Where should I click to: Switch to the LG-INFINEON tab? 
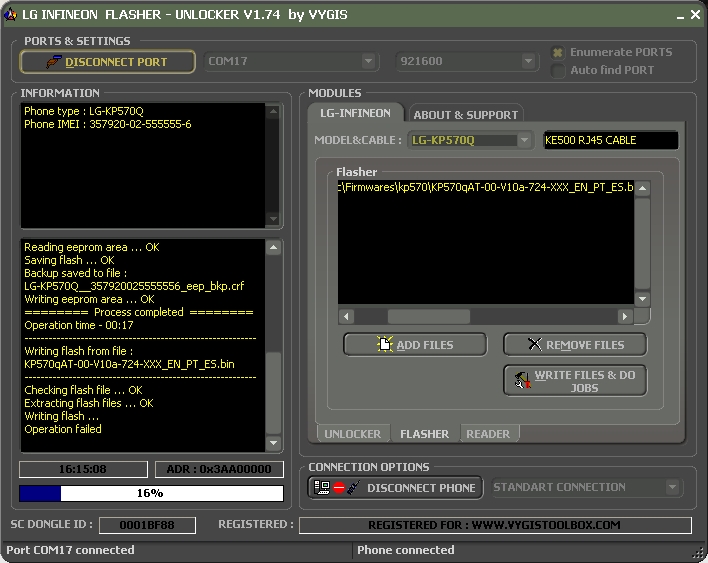pos(355,113)
